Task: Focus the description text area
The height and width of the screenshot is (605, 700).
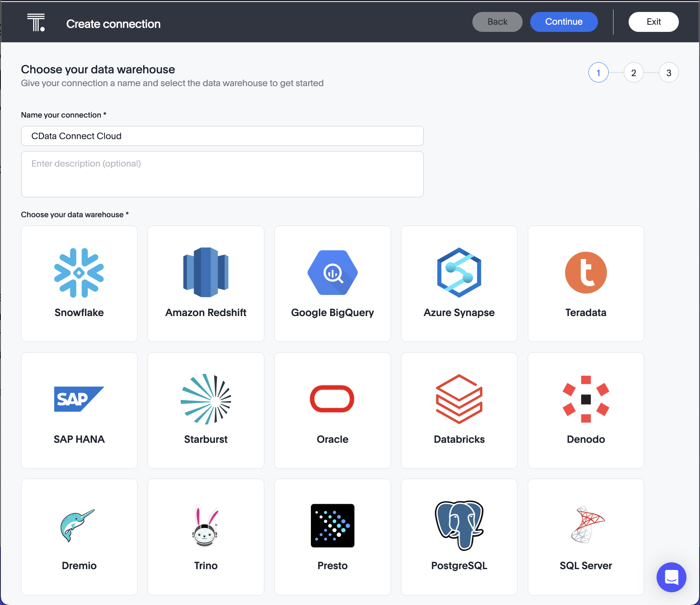Action: click(x=222, y=174)
